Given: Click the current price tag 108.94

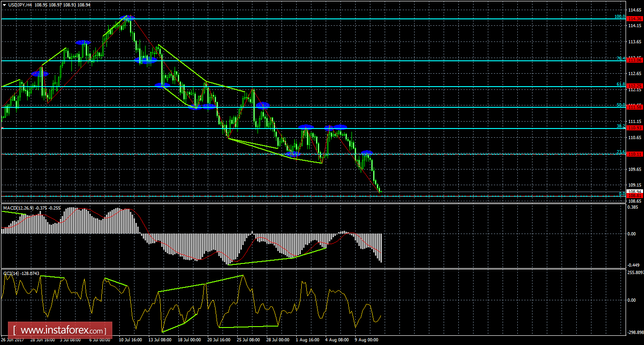Looking at the screenshot, I should (x=634, y=191).
